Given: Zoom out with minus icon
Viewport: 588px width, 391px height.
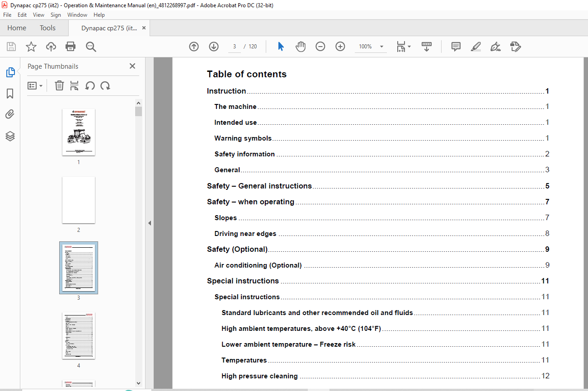Looking at the screenshot, I should pos(320,47).
